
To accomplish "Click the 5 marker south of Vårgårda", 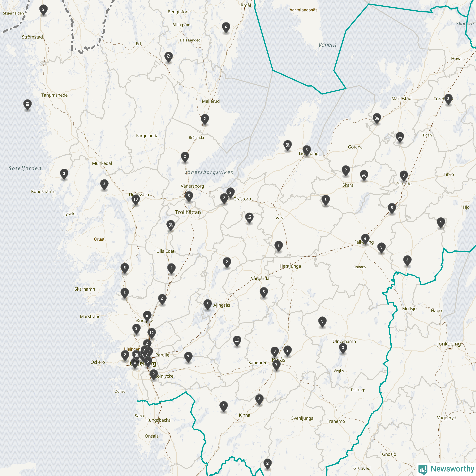I will pyautogui.click(x=264, y=292).
